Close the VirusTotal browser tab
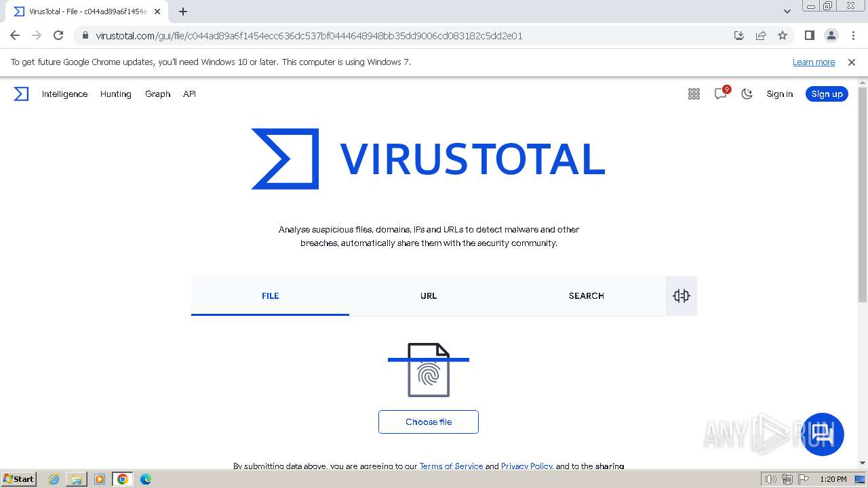 pyautogui.click(x=157, y=12)
